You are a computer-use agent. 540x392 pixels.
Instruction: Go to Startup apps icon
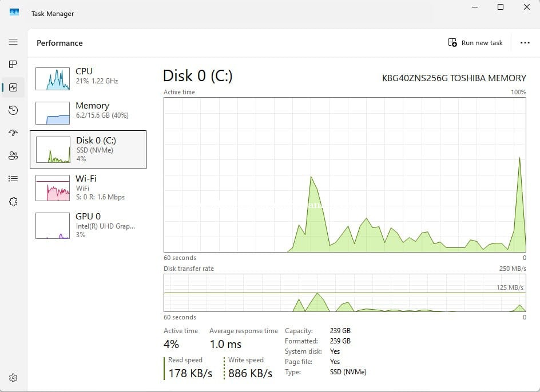(13, 133)
